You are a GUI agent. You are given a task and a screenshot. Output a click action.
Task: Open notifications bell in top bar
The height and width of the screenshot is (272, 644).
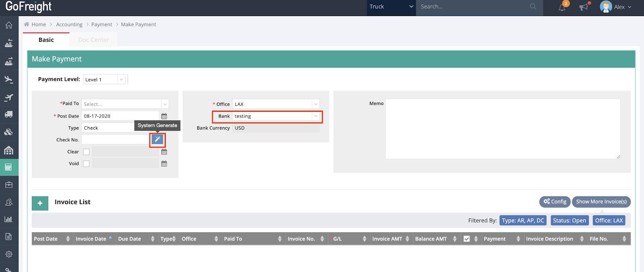tap(562, 7)
